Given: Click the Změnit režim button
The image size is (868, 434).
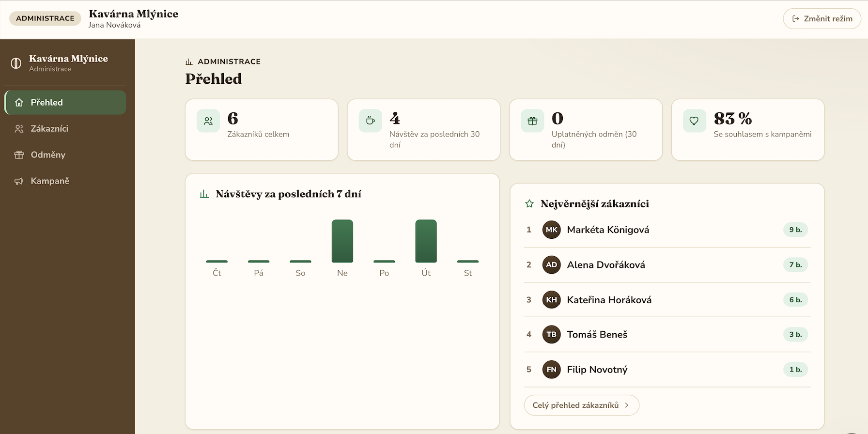Looking at the screenshot, I should (822, 19).
